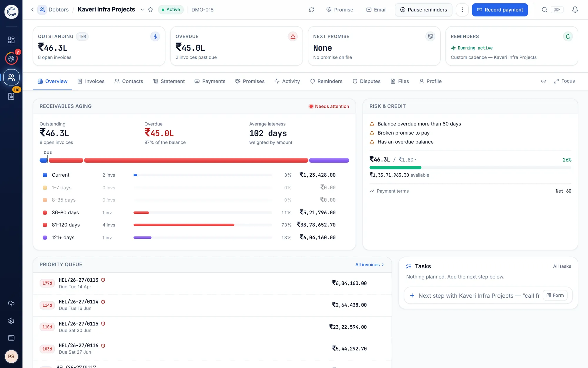Image resolution: width=588 pixels, height=368 pixels.
Task: Click the dollar icon in Outstanding card
Action: click(155, 37)
